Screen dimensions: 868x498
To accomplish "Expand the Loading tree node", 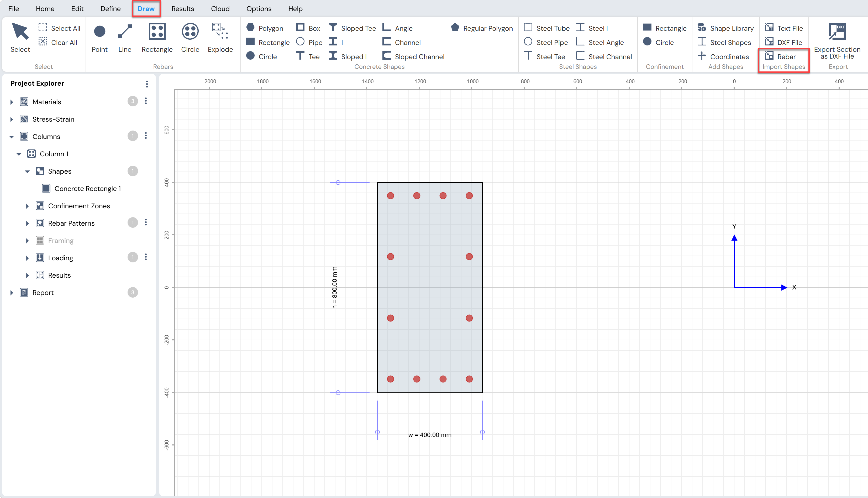I will pyautogui.click(x=27, y=258).
